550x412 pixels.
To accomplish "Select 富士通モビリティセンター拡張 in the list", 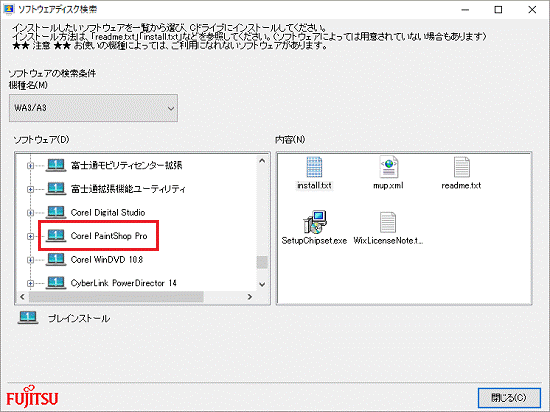I will click(x=127, y=165).
